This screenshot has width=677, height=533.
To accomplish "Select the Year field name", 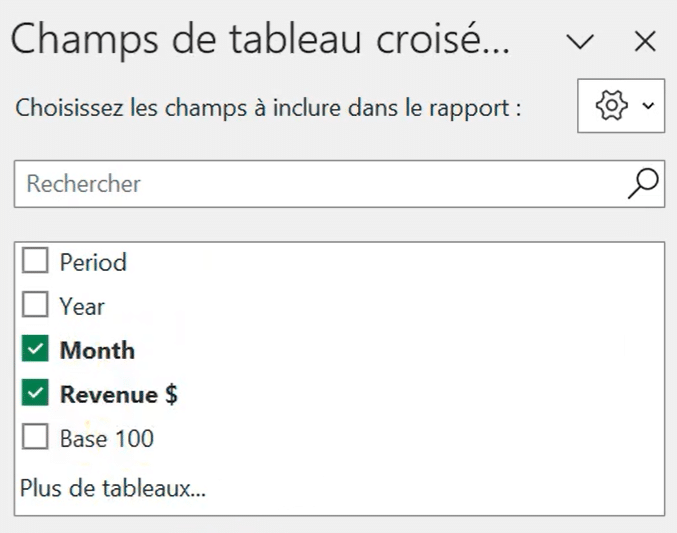I will pos(82,307).
